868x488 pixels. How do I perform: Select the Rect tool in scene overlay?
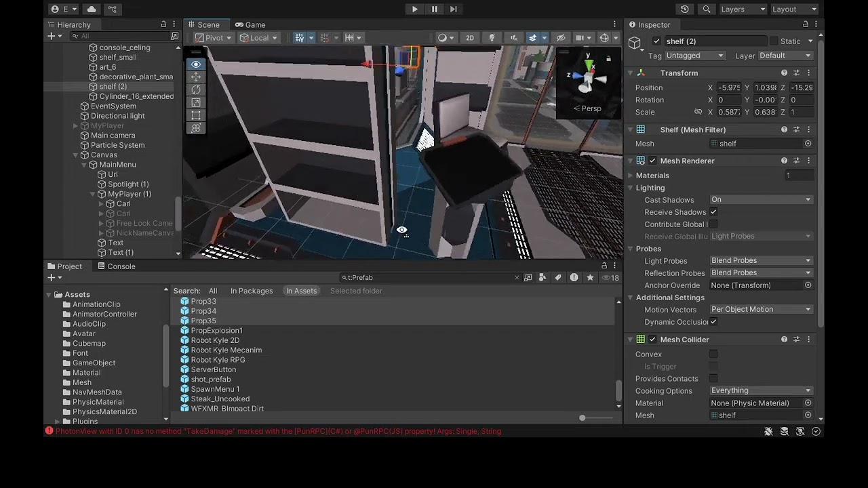pos(196,116)
